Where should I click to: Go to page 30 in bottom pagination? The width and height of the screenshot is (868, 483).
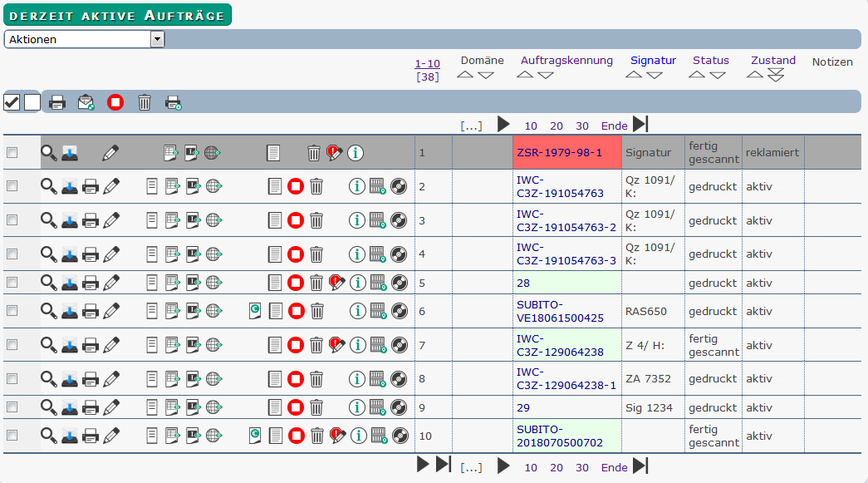click(581, 467)
